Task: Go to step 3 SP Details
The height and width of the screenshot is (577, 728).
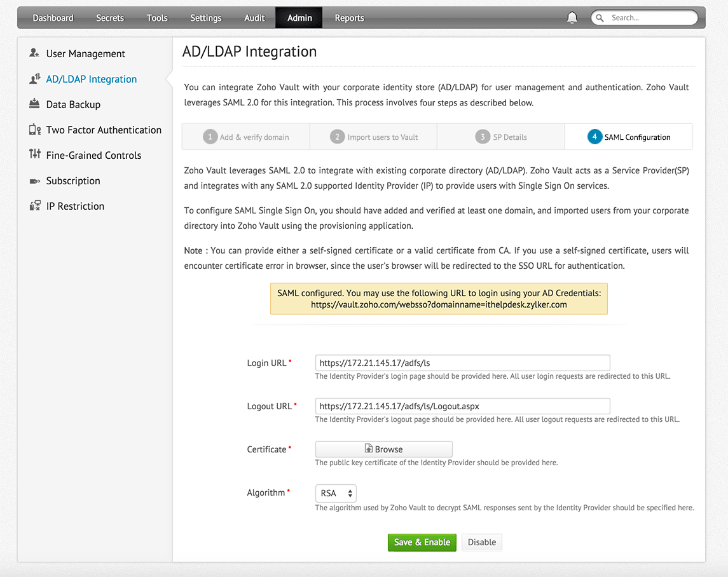Action: click(501, 137)
